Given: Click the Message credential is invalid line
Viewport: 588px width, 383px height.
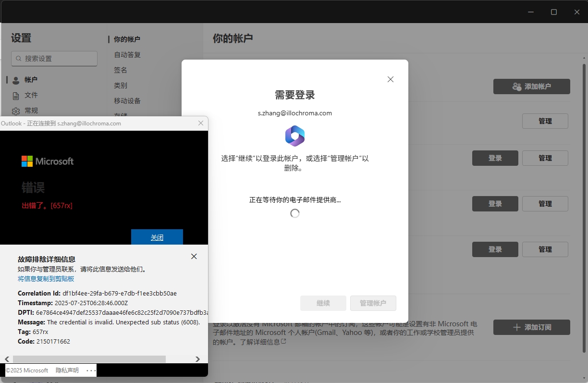Looking at the screenshot, I should pyautogui.click(x=109, y=322).
